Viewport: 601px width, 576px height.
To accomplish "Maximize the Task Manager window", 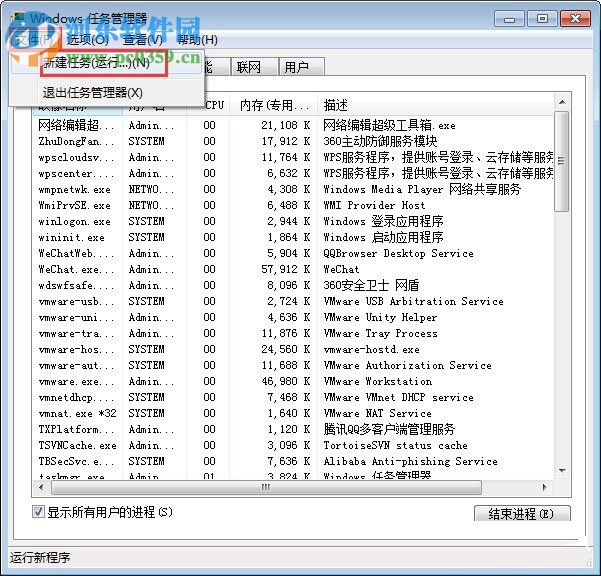I will (542, 19).
